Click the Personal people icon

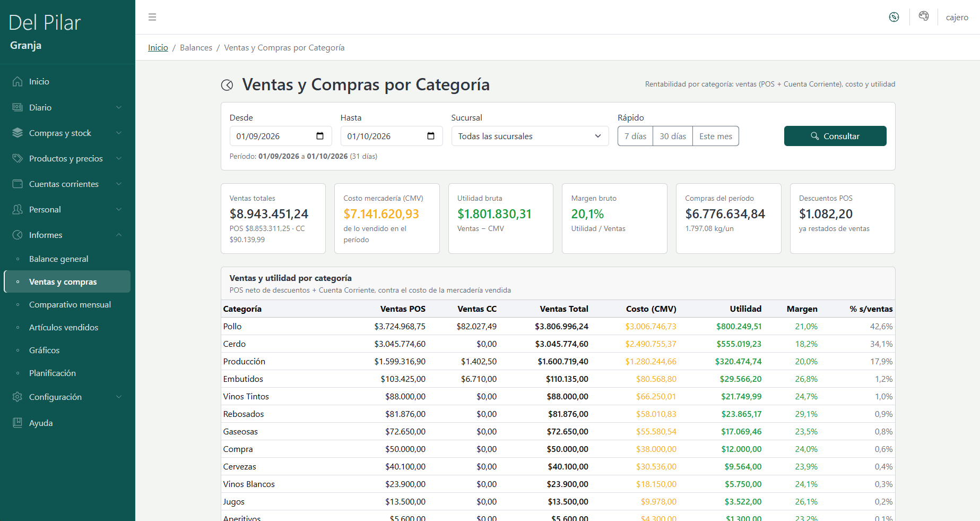(18, 209)
